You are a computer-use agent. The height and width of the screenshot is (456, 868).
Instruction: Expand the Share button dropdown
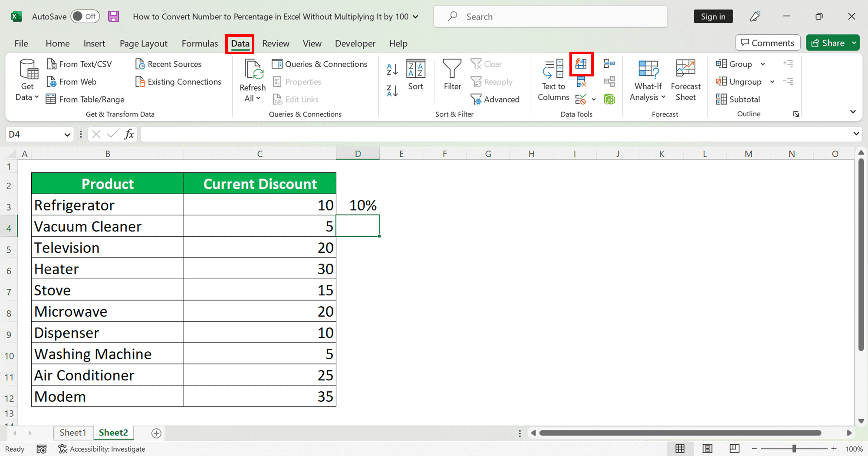point(854,43)
